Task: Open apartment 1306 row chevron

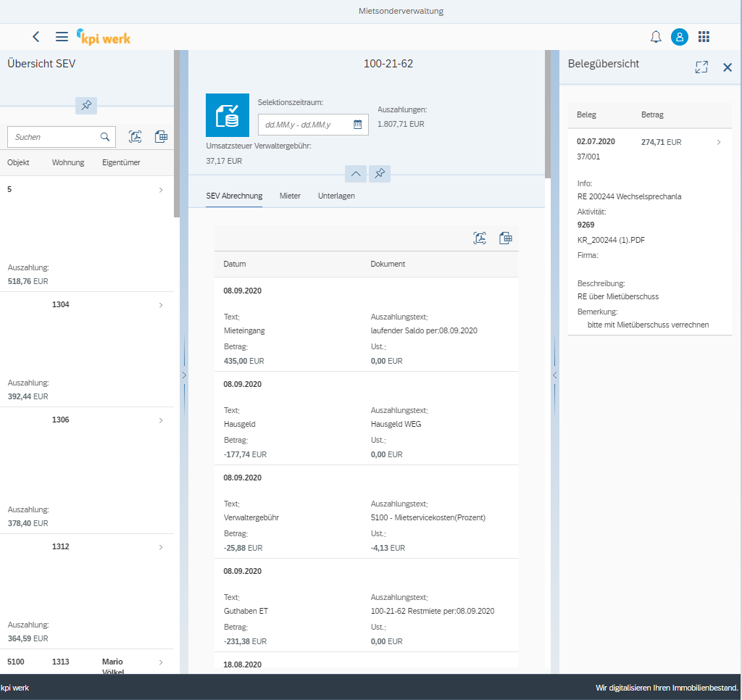Action: point(161,420)
